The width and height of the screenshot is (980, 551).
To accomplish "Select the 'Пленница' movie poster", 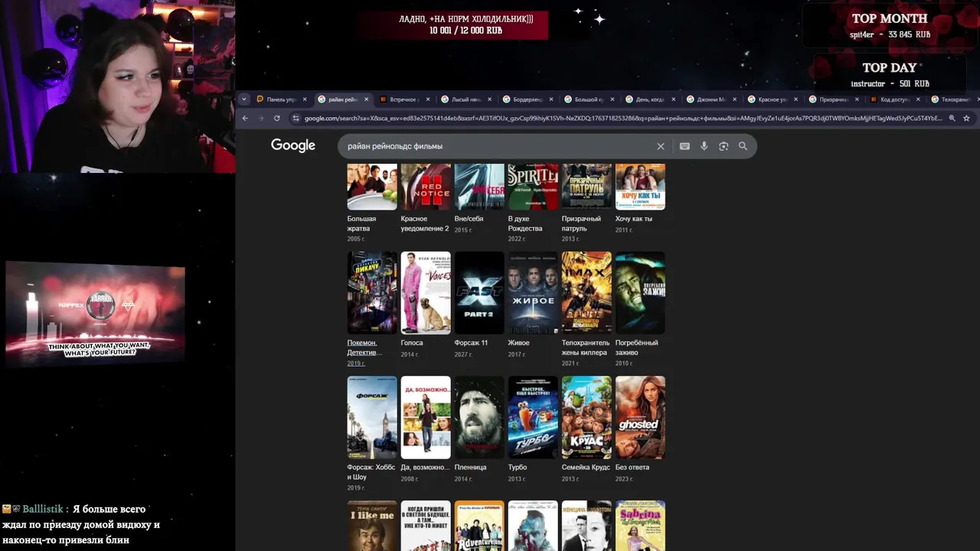I will [479, 417].
